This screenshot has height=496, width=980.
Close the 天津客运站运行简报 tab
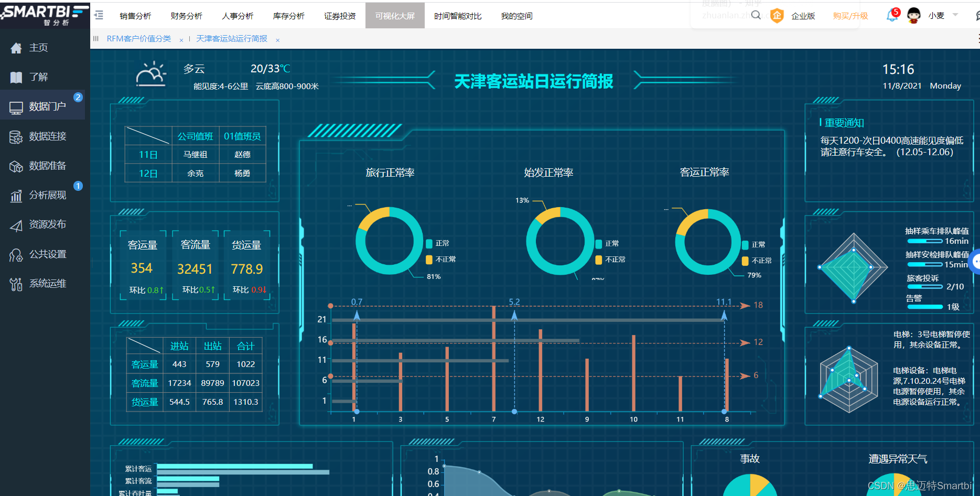277,39
